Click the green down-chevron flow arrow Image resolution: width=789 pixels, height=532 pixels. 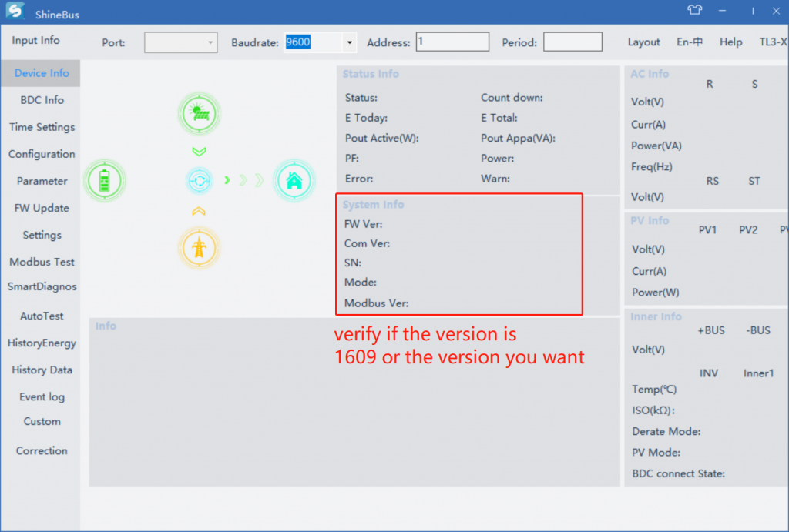[x=200, y=152]
